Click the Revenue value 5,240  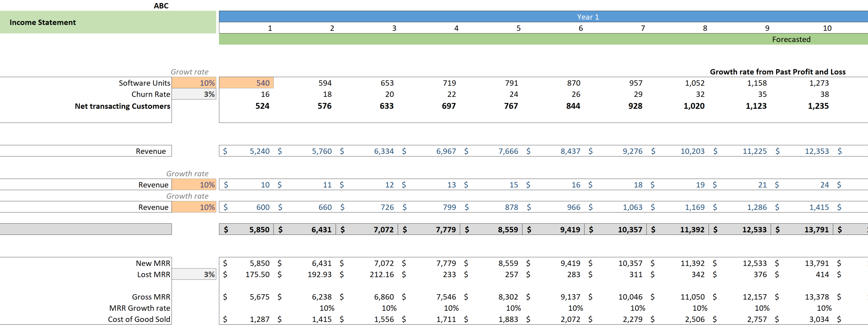pos(260,151)
